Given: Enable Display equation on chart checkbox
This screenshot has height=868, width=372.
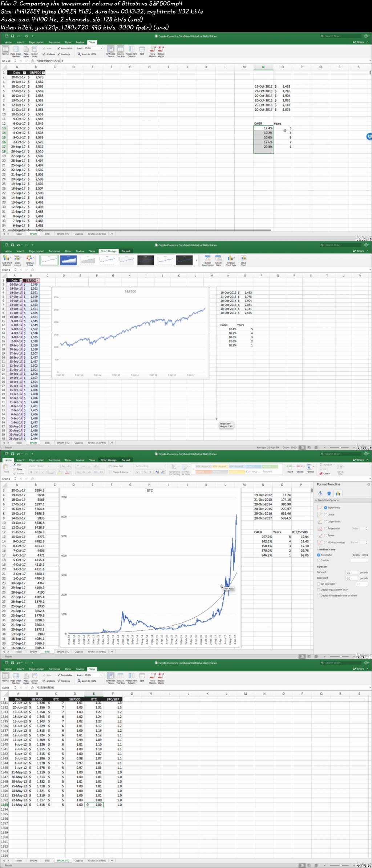Looking at the screenshot, I should pos(319,590).
